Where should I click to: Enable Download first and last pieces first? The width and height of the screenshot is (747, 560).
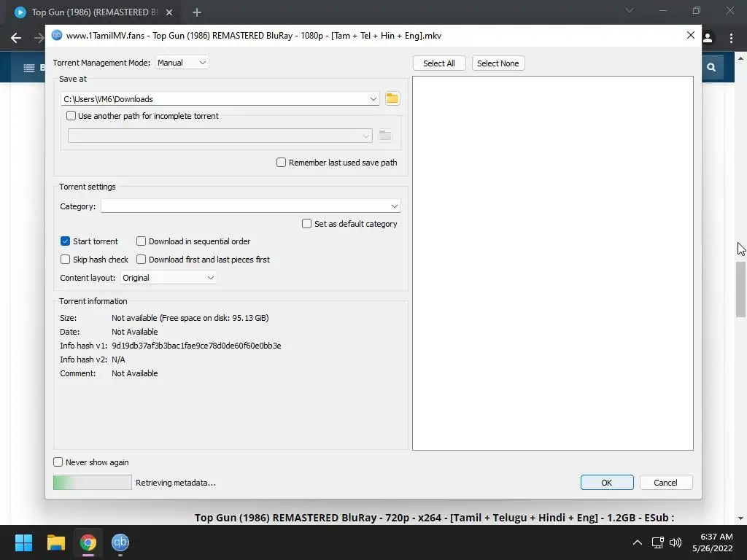pyautogui.click(x=141, y=260)
